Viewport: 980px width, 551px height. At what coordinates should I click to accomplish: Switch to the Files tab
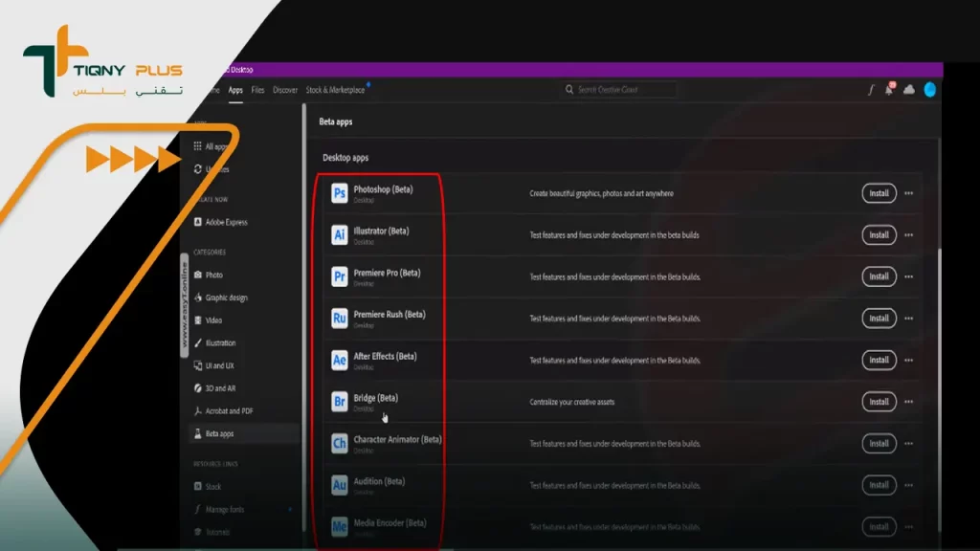coord(257,90)
